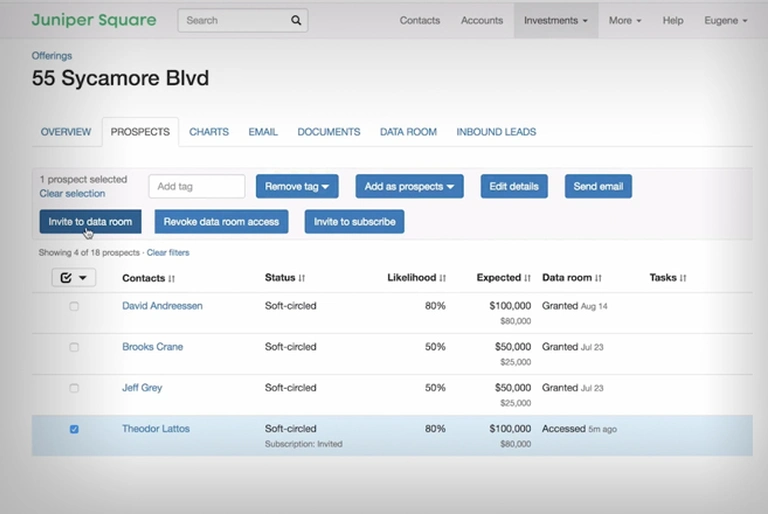This screenshot has width=768, height=514.
Task: Open the select-all checkbox dropdown
Action: pyautogui.click(x=82, y=278)
